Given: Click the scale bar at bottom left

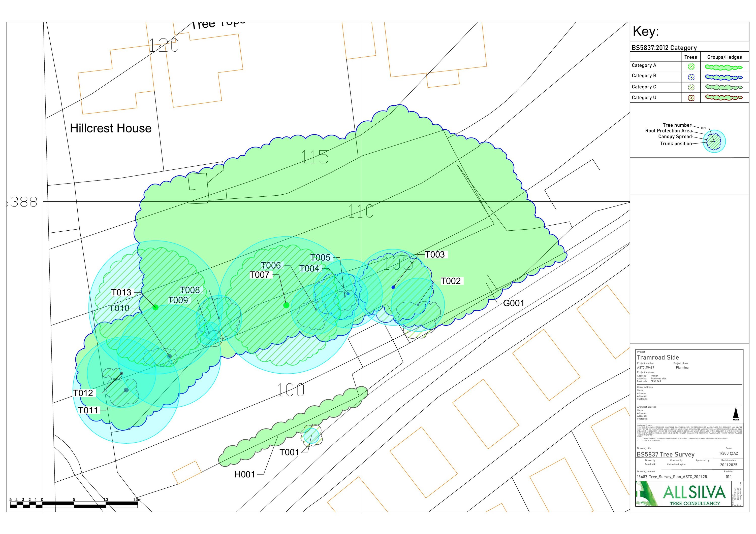Looking at the screenshot, I should coord(74,504).
